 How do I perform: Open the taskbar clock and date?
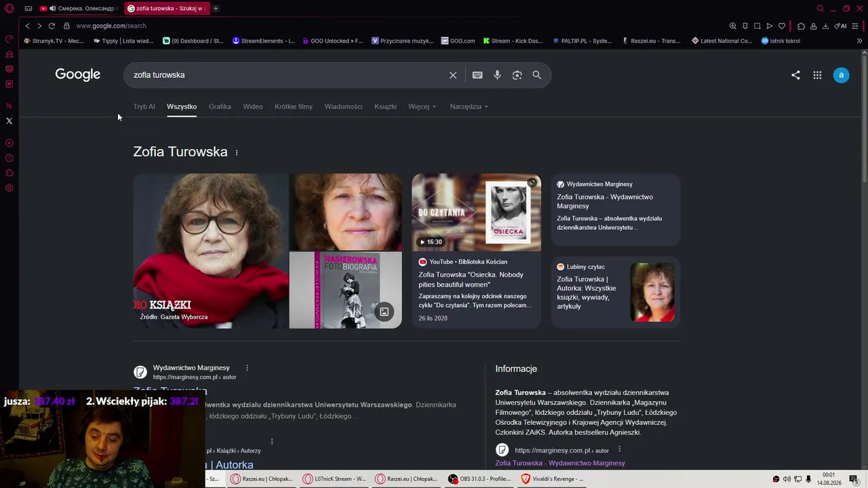tap(829, 479)
